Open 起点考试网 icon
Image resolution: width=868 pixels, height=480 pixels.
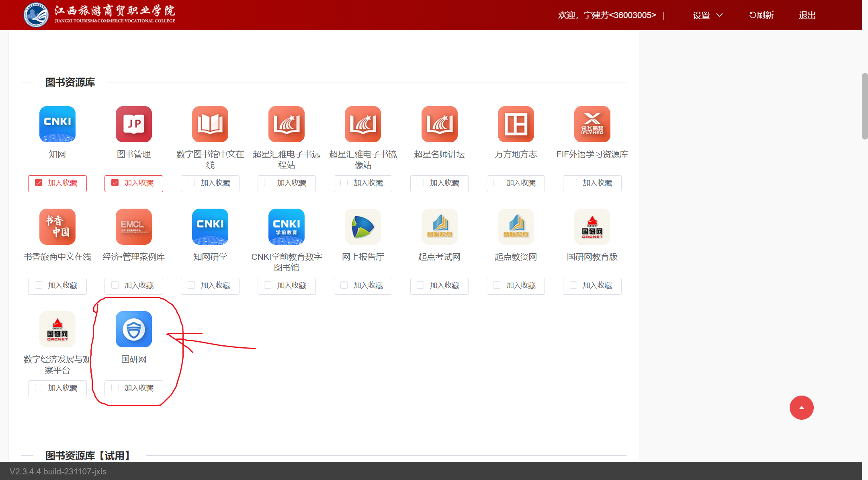click(x=440, y=227)
